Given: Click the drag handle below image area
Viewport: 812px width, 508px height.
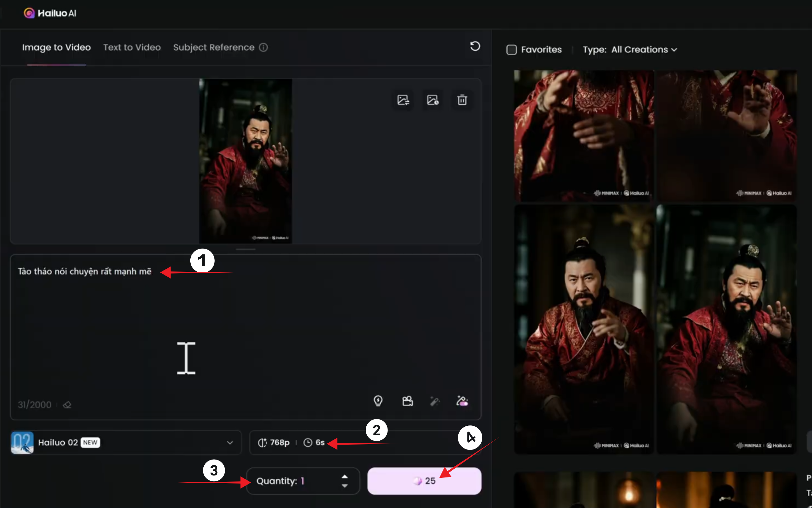Looking at the screenshot, I should coord(245,249).
